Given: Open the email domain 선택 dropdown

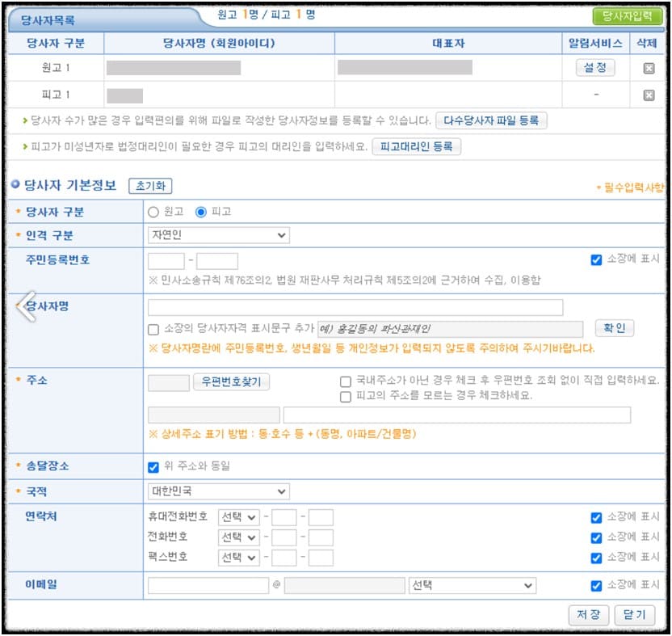Looking at the screenshot, I should [473, 586].
